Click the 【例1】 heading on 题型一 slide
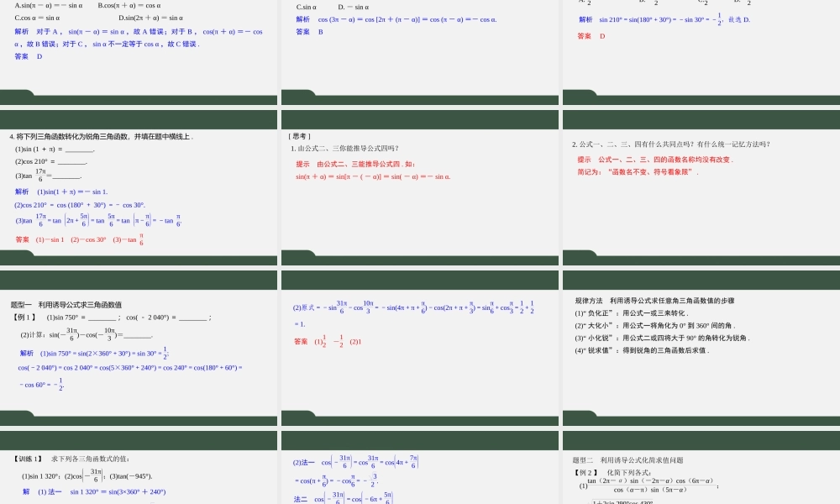 pyautogui.click(x=24, y=317)
